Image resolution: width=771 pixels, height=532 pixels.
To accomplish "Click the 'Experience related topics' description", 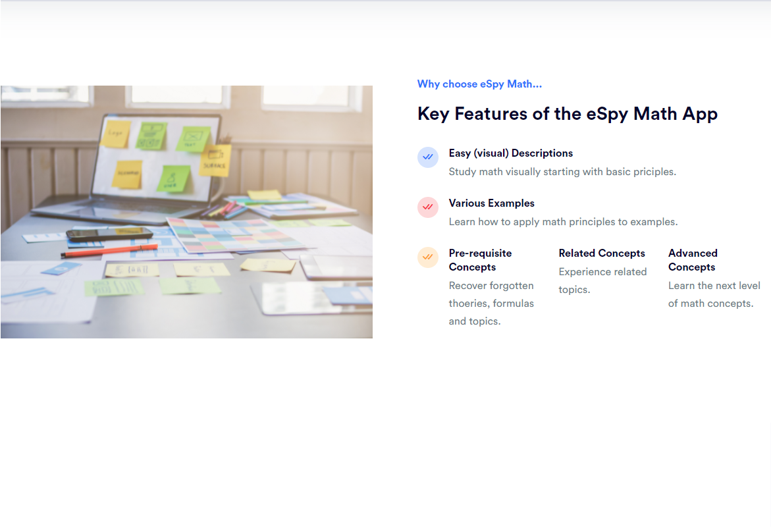I will point(602,280).
